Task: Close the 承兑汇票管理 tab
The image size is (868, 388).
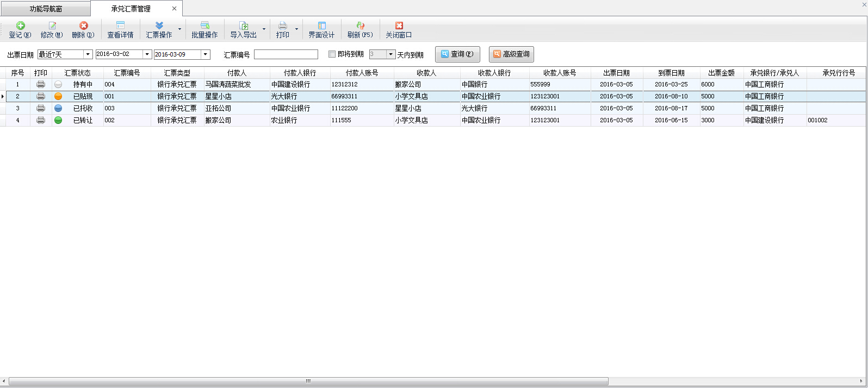Action: (174, 9)
